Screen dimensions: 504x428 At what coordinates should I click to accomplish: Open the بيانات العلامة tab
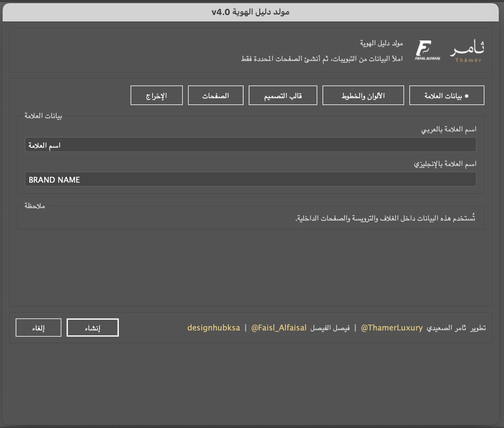pyautogui.click(x=446, y=96)
